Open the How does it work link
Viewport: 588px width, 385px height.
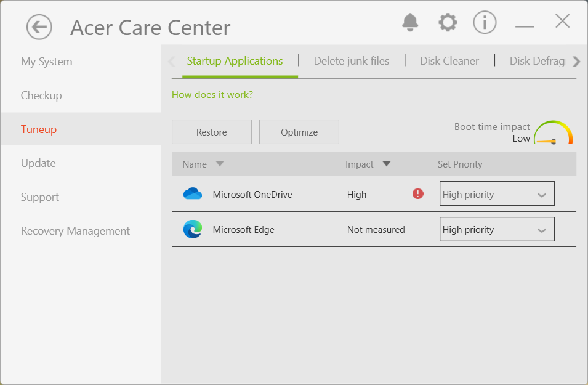(x=212, y=95)
